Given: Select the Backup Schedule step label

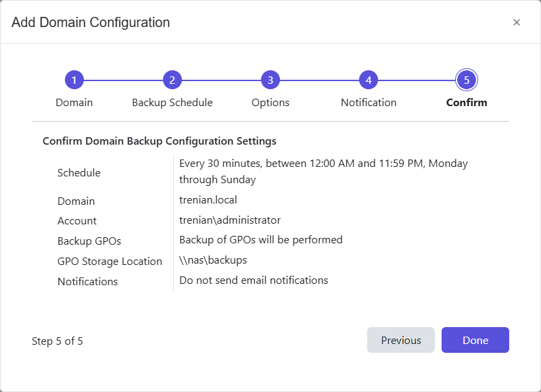Looking at the screenshot, I should pos(172,102).
